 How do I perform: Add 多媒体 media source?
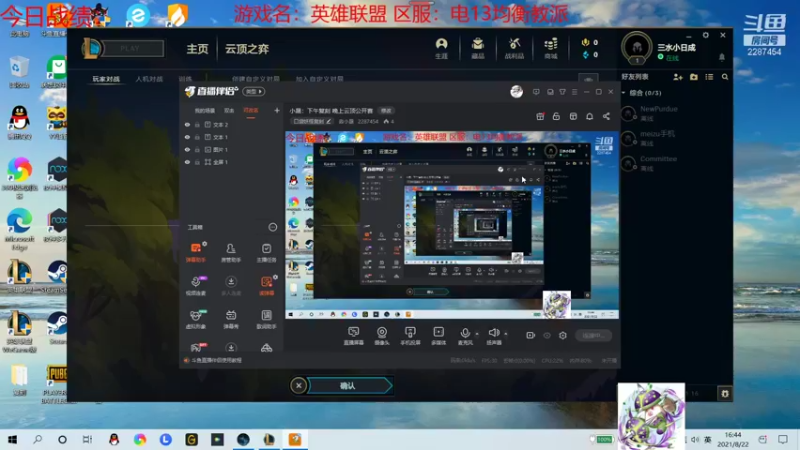pyautogui.click(x=438, y=336)
